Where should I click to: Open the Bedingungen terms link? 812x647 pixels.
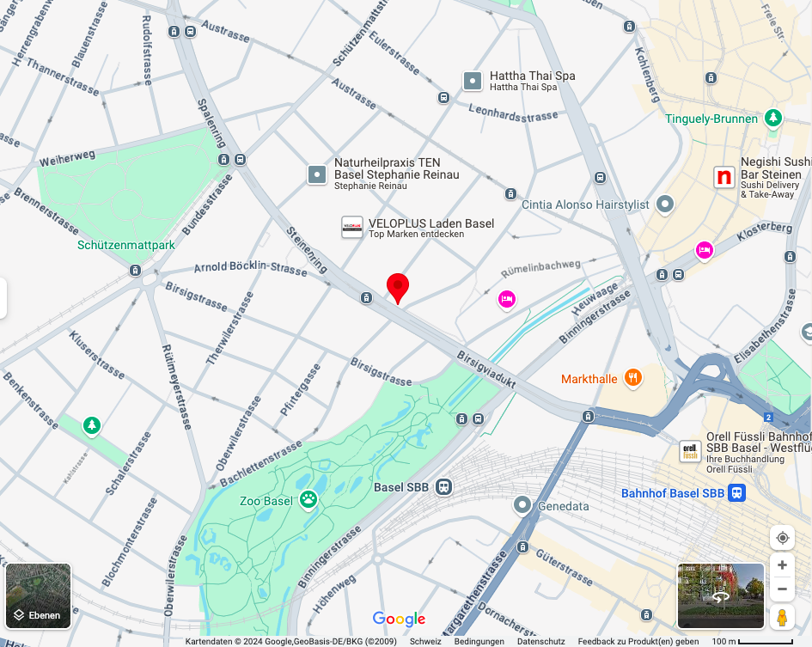pos(479,641)
